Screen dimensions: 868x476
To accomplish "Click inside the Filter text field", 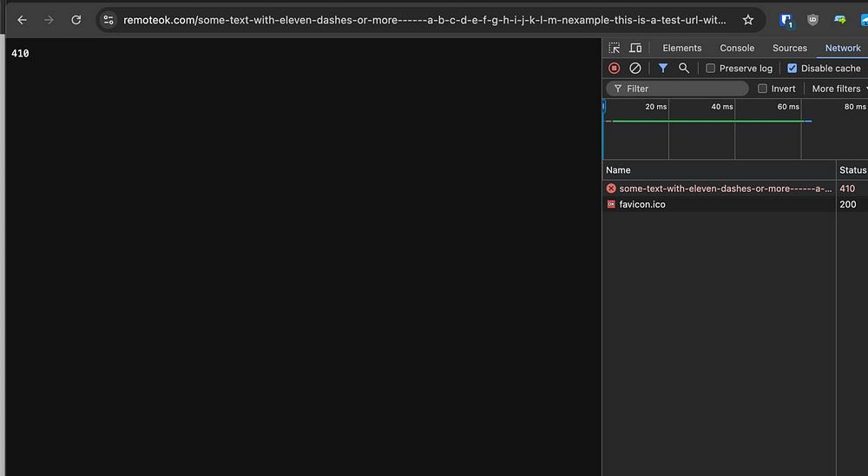I will (678, 89).
